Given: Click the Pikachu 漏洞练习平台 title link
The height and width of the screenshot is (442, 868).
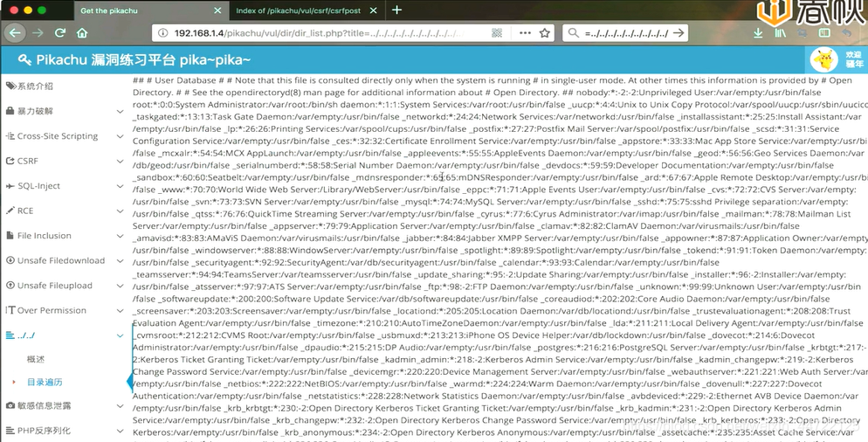Looking at the screenshot, I should [143, 59].
